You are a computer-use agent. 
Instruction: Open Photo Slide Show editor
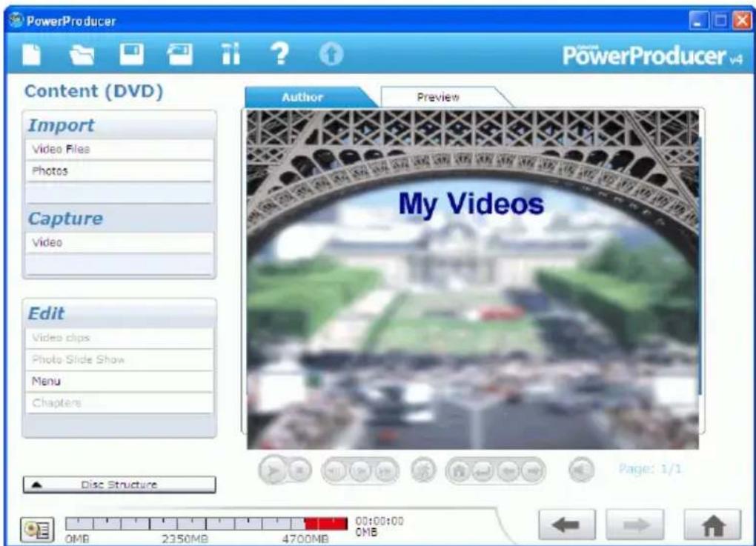[x=119, y=359]
